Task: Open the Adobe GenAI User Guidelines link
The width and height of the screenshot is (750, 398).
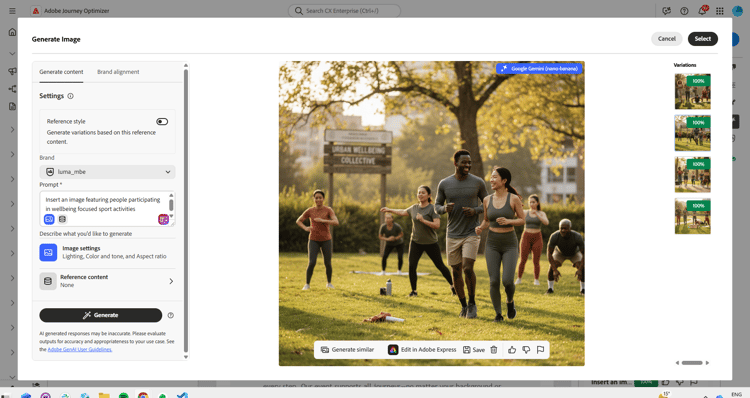Action: pyautogui.click(x=79, y=350)
